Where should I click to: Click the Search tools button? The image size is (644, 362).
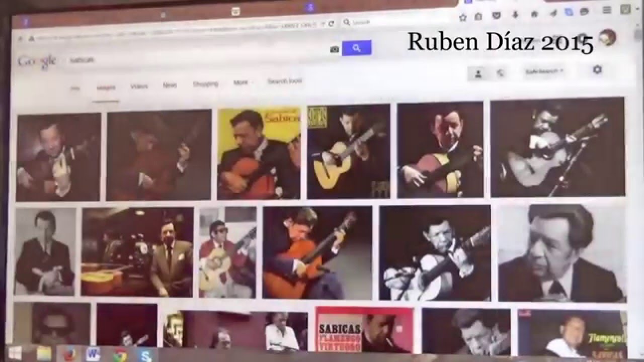284,81
